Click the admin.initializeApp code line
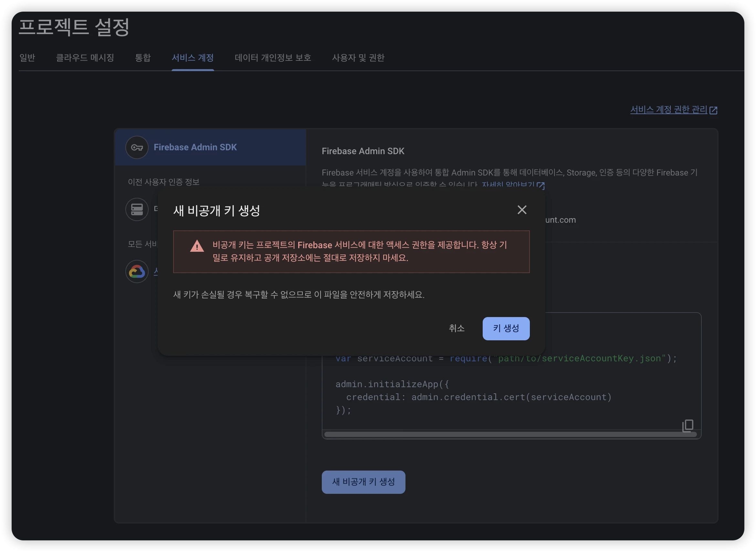756x552 pixels. click(x=392, y=384)
